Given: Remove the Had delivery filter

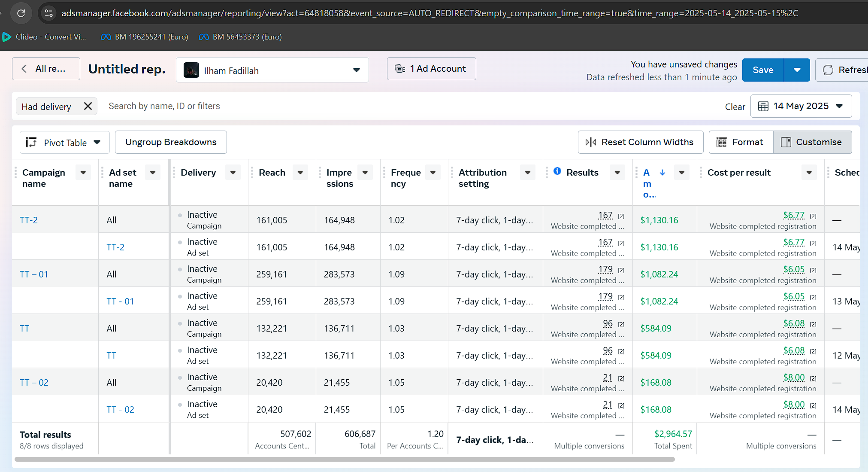Looking at the screenshot, I should point(88,107).
